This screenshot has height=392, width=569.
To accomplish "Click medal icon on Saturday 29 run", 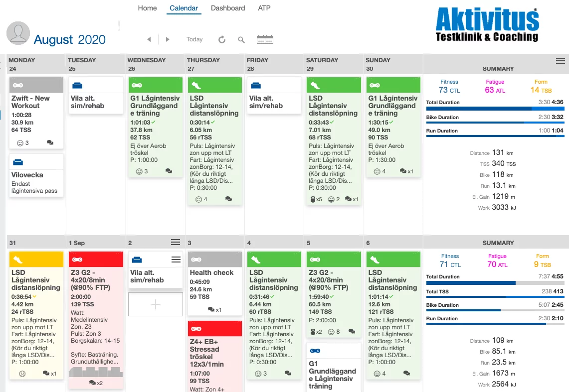I will (x=313, y=199).
